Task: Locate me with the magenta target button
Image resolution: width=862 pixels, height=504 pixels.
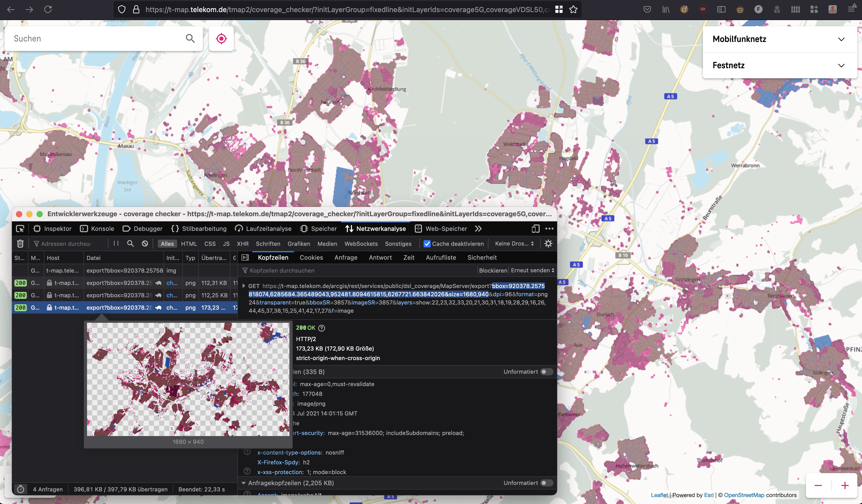Action: point(221,39)
